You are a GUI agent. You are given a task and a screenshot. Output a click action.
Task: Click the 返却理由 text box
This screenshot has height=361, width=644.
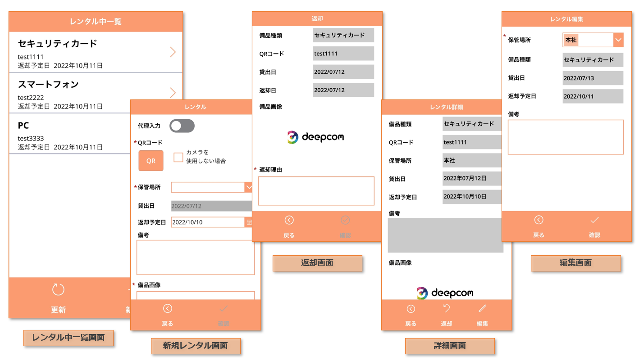[x=316, y=191]
